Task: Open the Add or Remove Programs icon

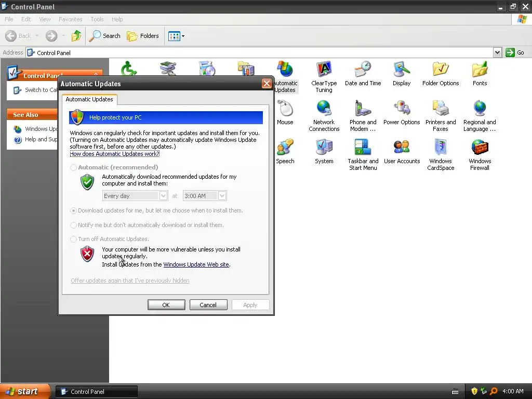Action: tap(207, 68)
